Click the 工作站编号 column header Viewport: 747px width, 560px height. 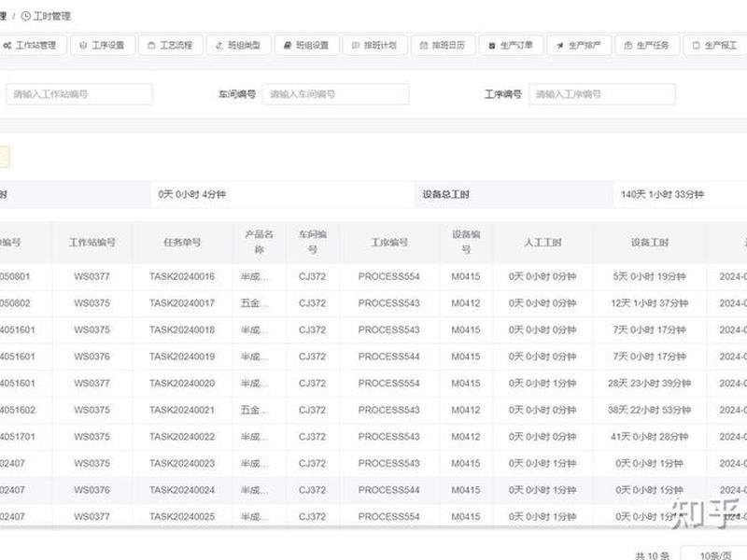(x=92, y=243)
